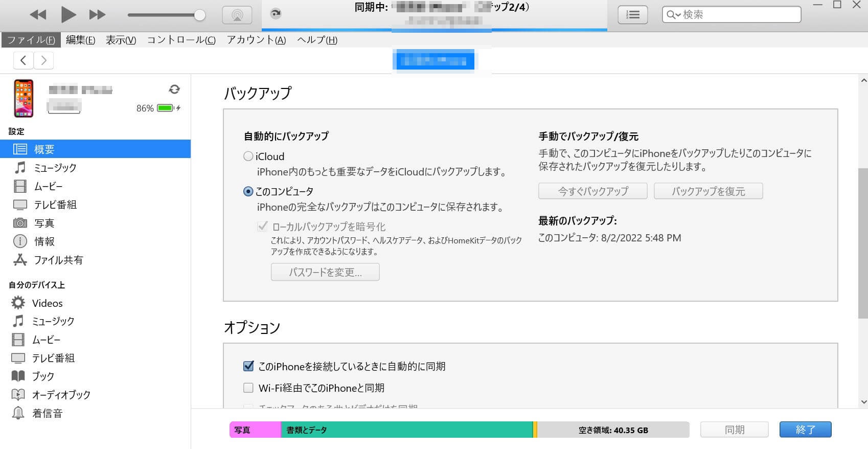Screen dimensions: 868x449
Task: Click the 空き領域 40.35 GB segment
Action: click(613, 430)
